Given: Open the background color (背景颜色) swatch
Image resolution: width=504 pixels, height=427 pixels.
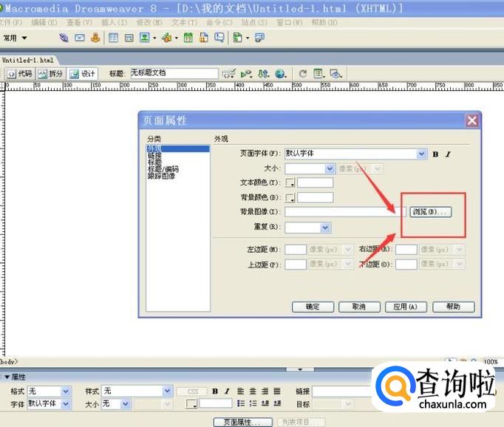Looking at the screenshot, I should point(290,197).
